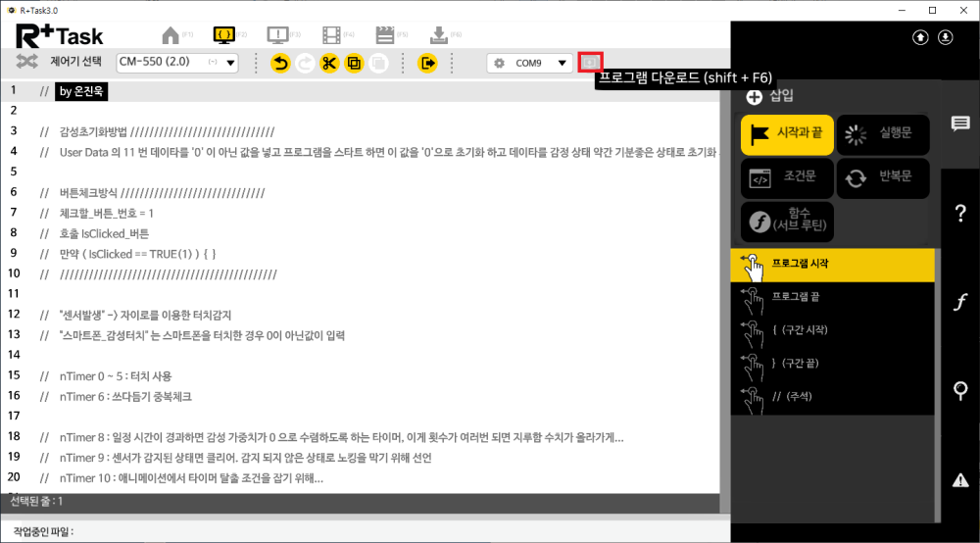This screenshot has width=980, height=543.
Task: Click the yellow exit arrow toolbar icon
Action: [x=427, y=63]
